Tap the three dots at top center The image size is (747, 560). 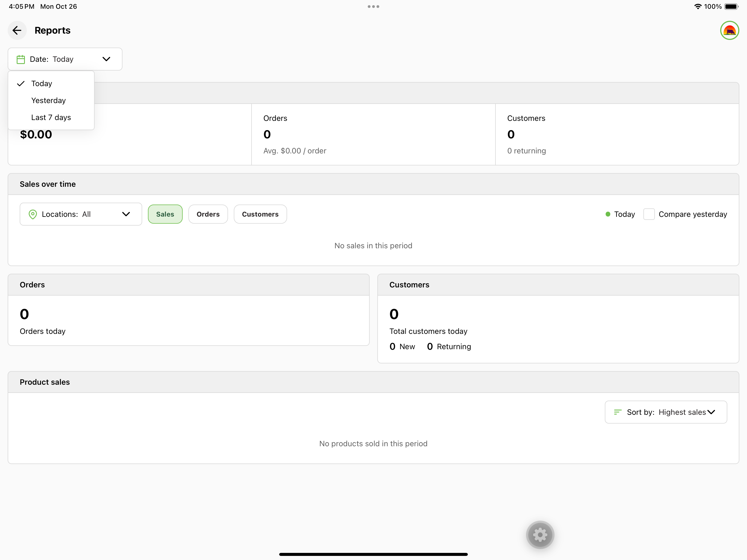click(x=373, y=6)
